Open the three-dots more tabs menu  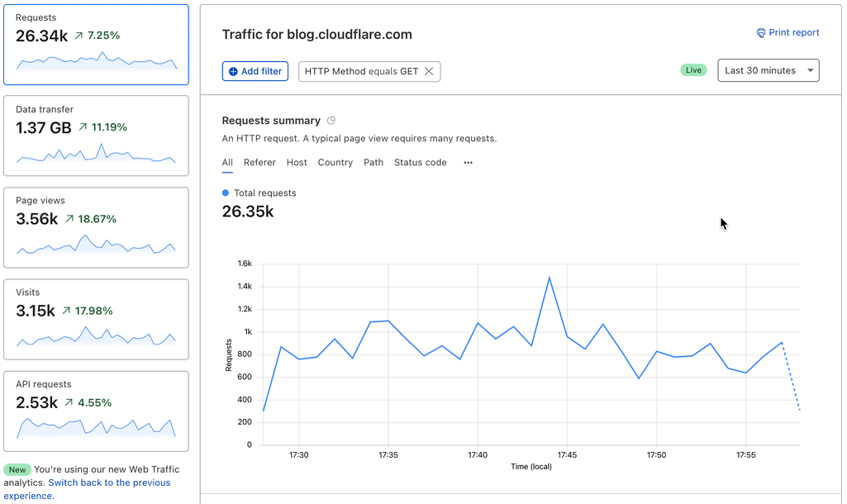tap(468, 163)
